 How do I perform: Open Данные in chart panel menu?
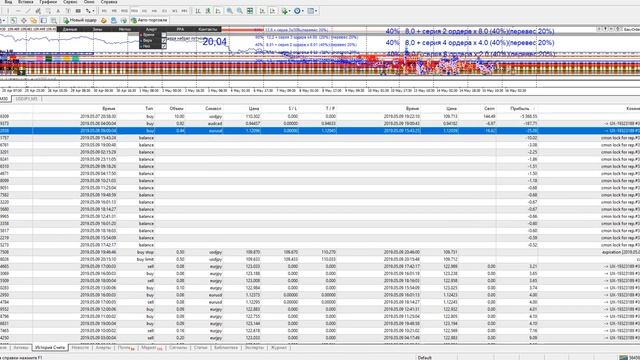pyautogui.click(x=70, y=29)
